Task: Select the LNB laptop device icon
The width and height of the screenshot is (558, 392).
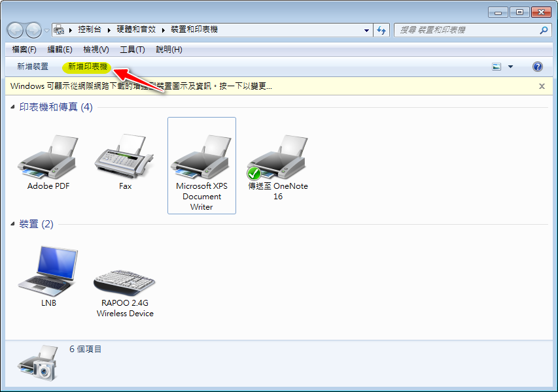Action: click(x=48, y=271)
